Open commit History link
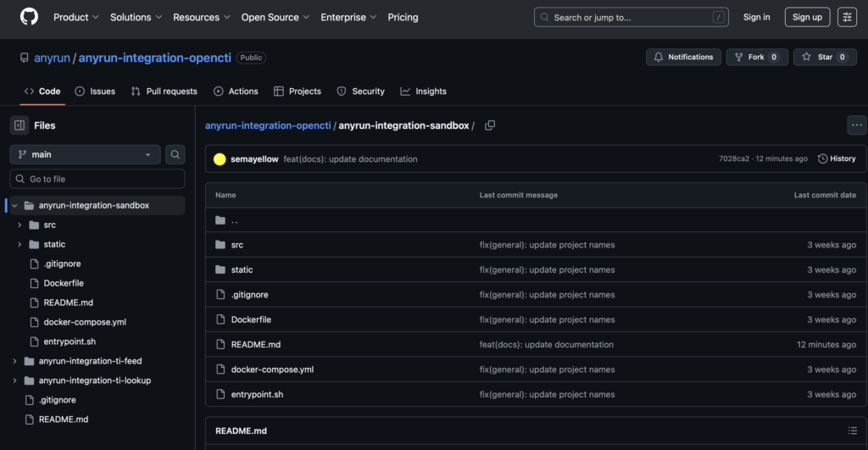 [837, 158]
